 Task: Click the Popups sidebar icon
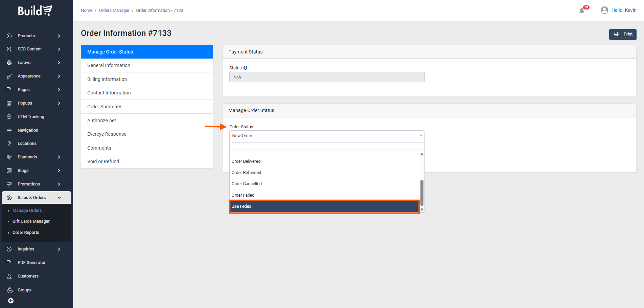click(9, 103)
